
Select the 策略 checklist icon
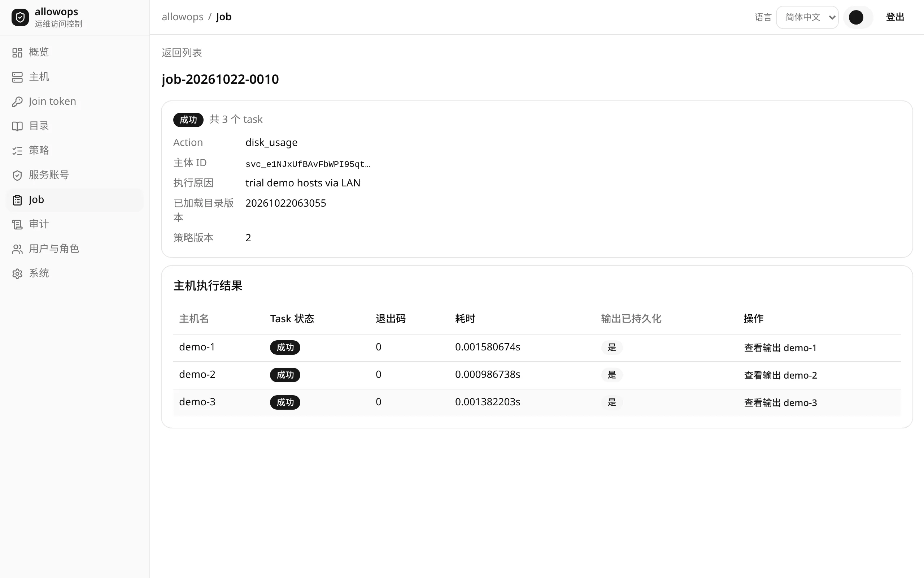[x=17, y=151]
